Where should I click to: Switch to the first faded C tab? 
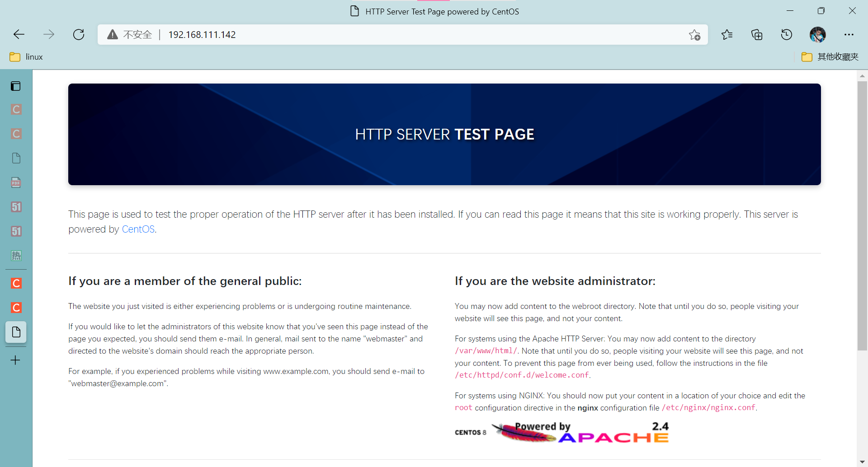coord(16,109)
